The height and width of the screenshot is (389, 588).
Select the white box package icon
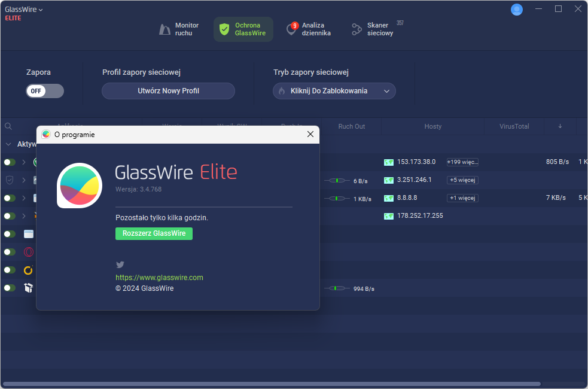click(x=29, y=288)
